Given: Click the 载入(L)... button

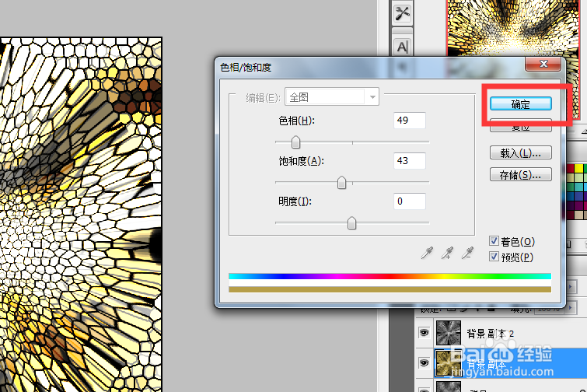Looking at the screenshot, I should tap(520, 152).
